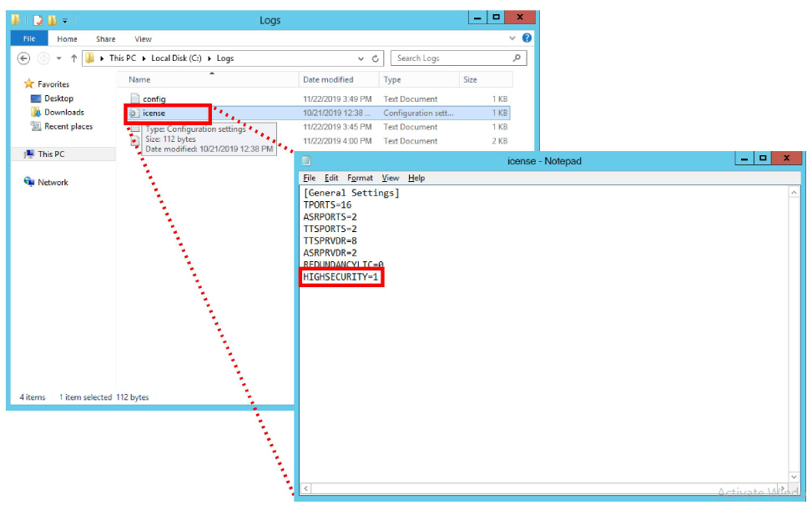Click the Properties quick access toolbar icon

point(38,20)
